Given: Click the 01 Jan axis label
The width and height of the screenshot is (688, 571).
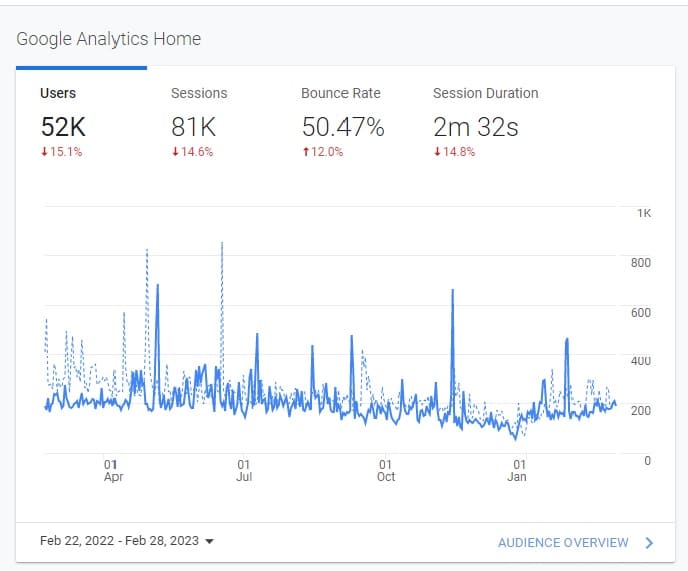Looking at the screenshot, I should (517, 470).
